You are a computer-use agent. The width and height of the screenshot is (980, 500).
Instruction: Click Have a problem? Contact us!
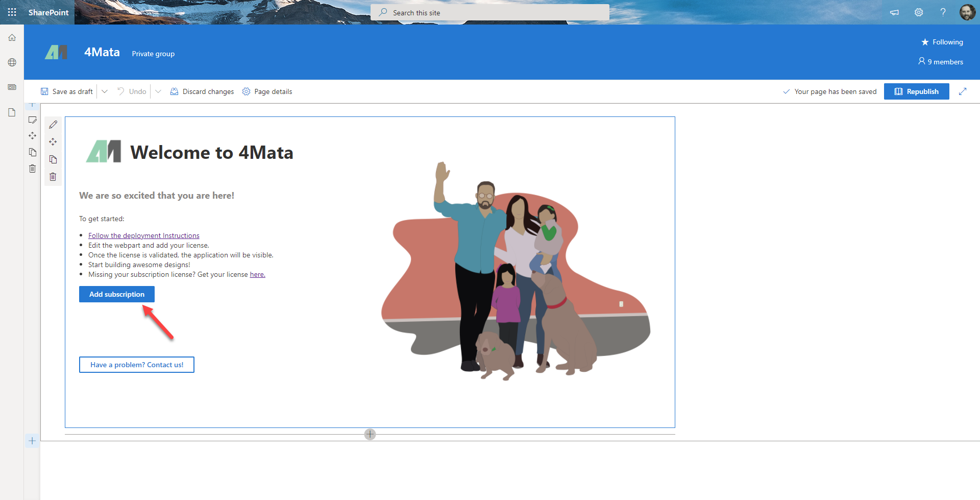point(137,365)
